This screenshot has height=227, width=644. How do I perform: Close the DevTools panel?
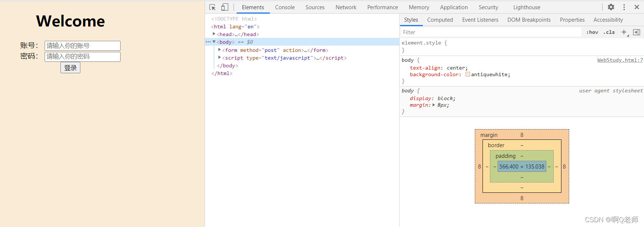click(637, 7)
